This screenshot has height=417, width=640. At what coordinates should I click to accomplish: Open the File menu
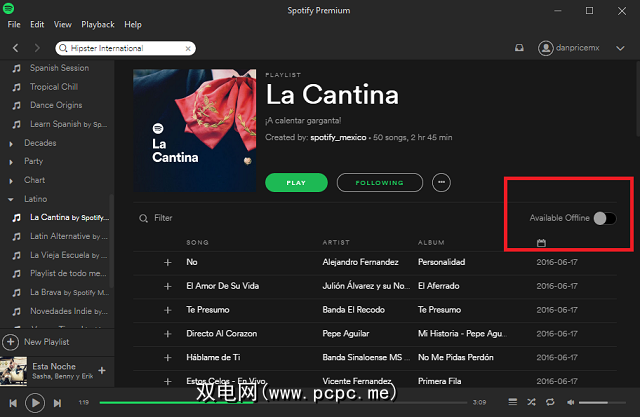tap(14, 24)
